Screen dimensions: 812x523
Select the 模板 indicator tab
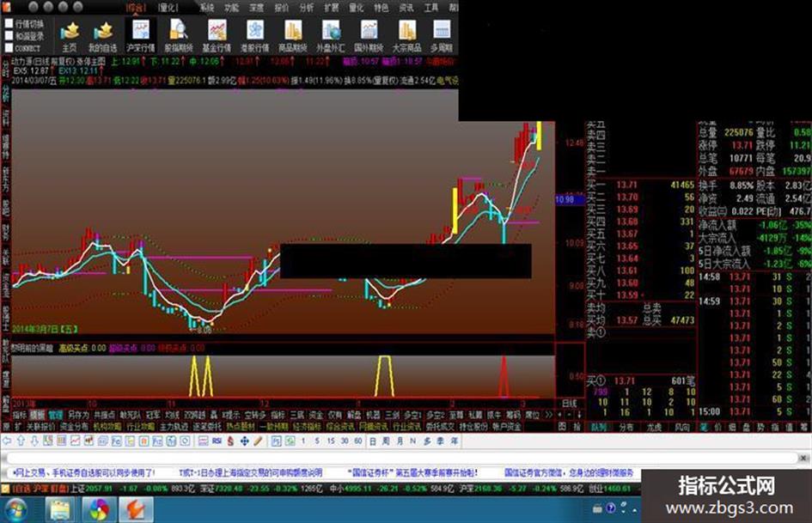click(37, 415)
